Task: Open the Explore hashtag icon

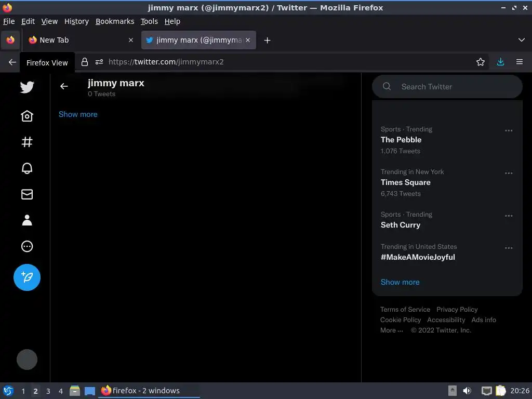Action: pos(27,142)
